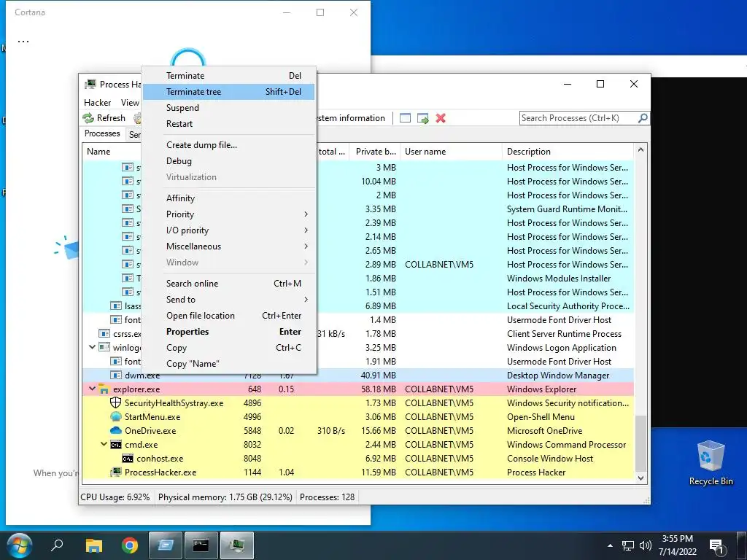Open Properties from the context menu

pyautogui.click(x=228, y=332)
